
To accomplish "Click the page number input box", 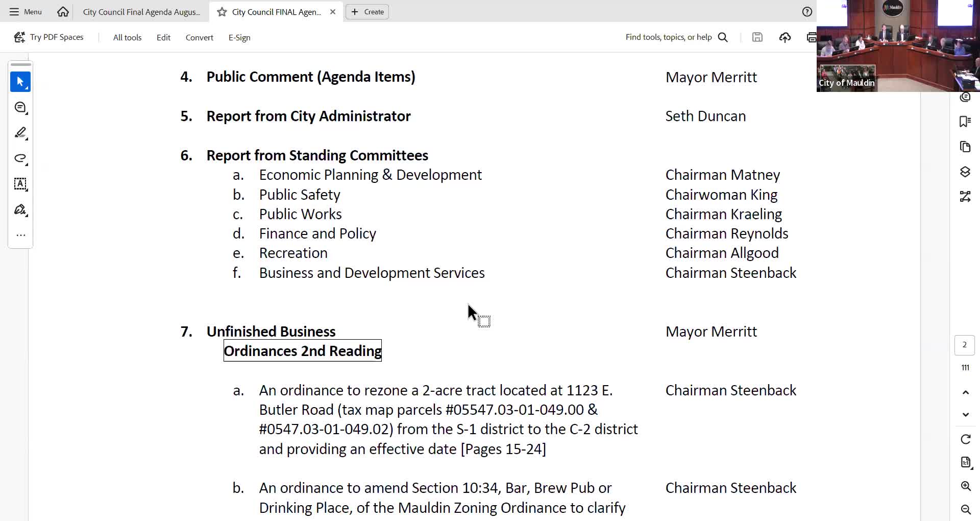I will (x=964, y=345).
